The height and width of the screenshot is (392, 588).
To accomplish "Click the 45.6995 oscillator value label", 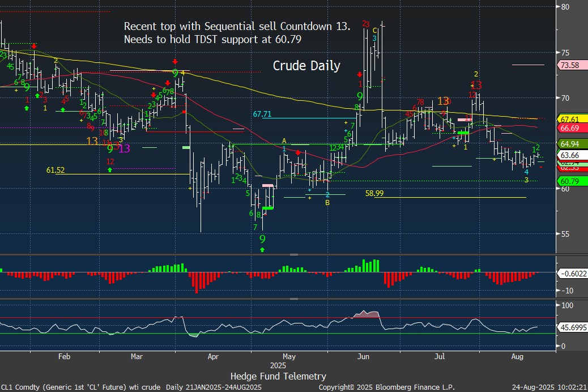I will (x=572, y=327).
